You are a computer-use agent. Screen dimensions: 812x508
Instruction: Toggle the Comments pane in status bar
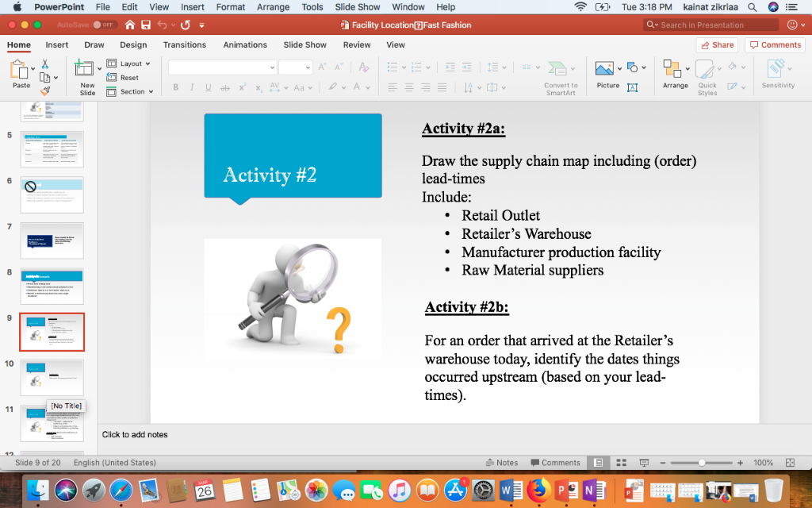pos(555,462)
